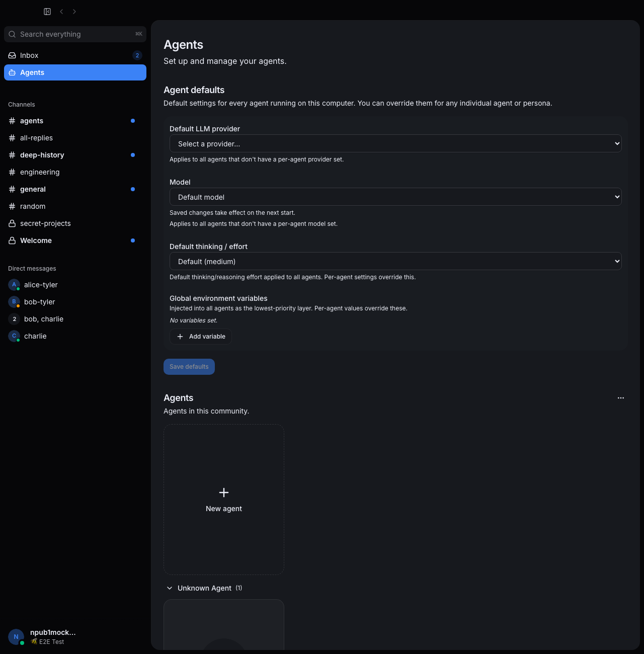Open the general channel

tap(75, 189)
